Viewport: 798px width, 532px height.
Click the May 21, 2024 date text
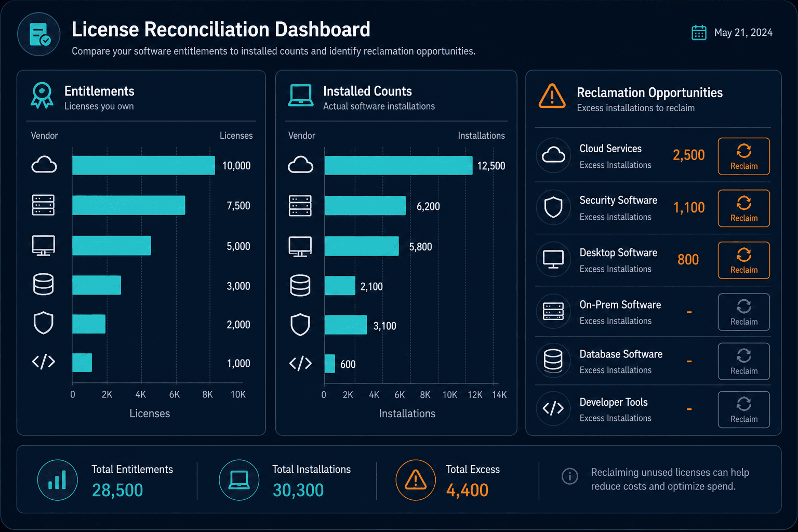(x=743, y=33)
